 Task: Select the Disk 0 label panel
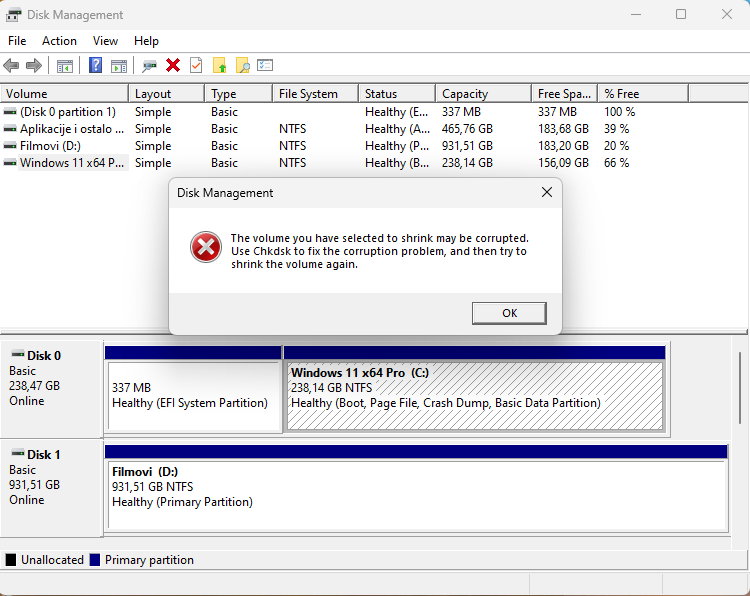click(x=52, y=388)
